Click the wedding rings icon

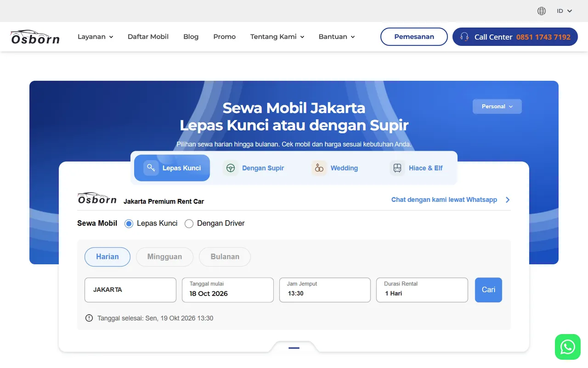319,168
